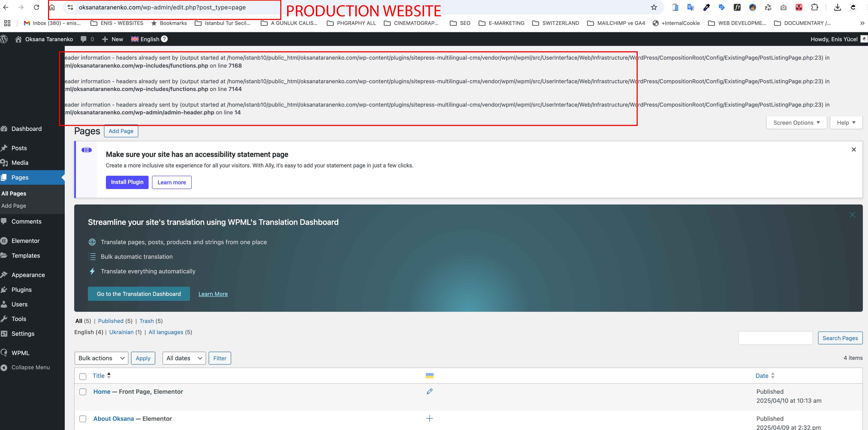The height and width of the screenshot is (430, 868).
Task: Open Appearance in the sidebar
Action: 28,275
